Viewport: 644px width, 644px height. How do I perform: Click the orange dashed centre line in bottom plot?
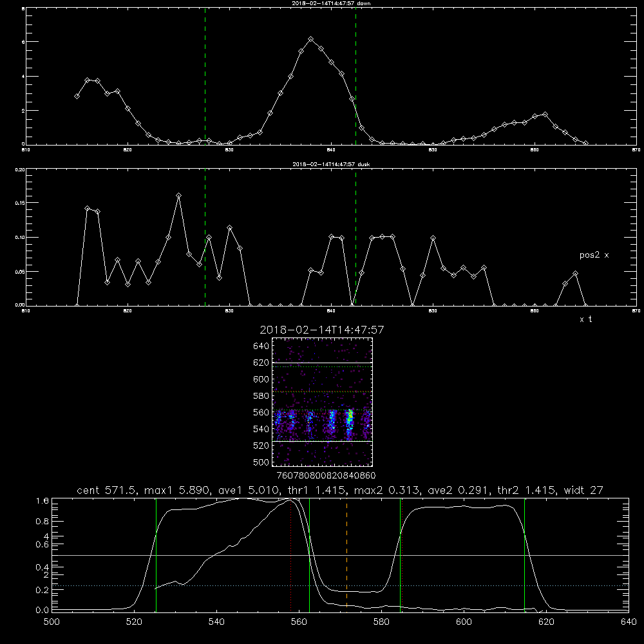346,554
